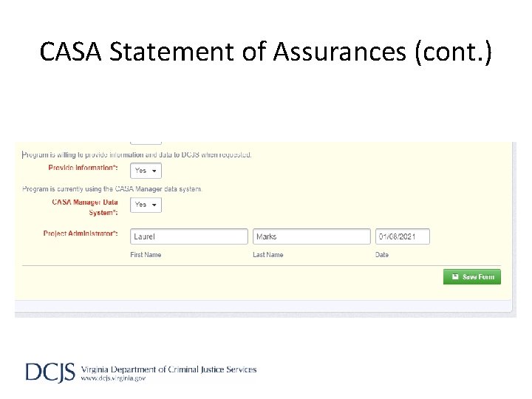Viewport: 532px width, 399px height.
Task: Click the floppy disk icon on Save Form
Action: click(455, 277)
